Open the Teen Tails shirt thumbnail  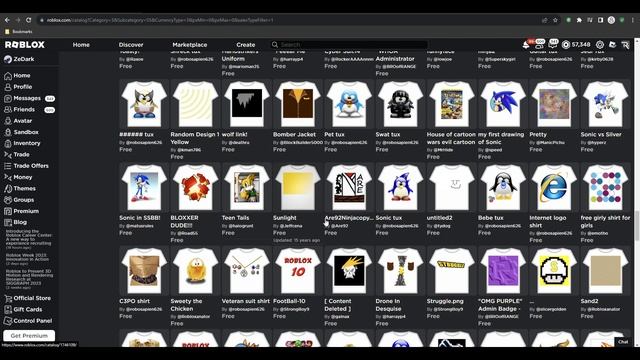(247, 187)
